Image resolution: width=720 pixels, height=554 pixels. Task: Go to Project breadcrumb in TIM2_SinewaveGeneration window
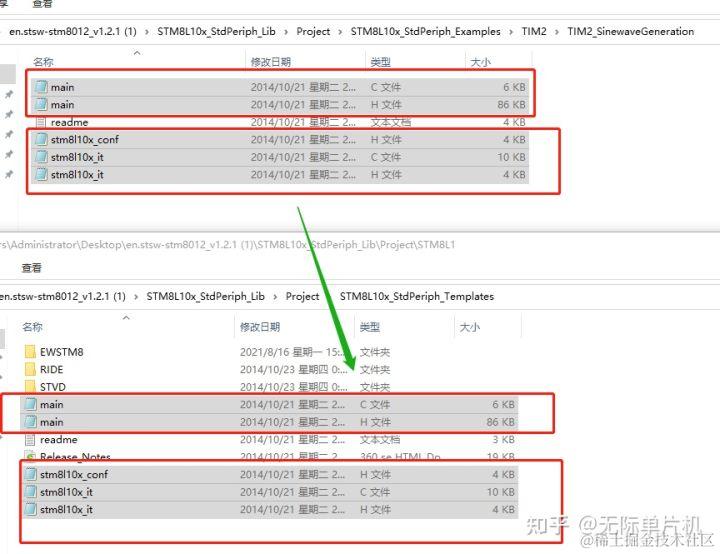tap(313, 31)
